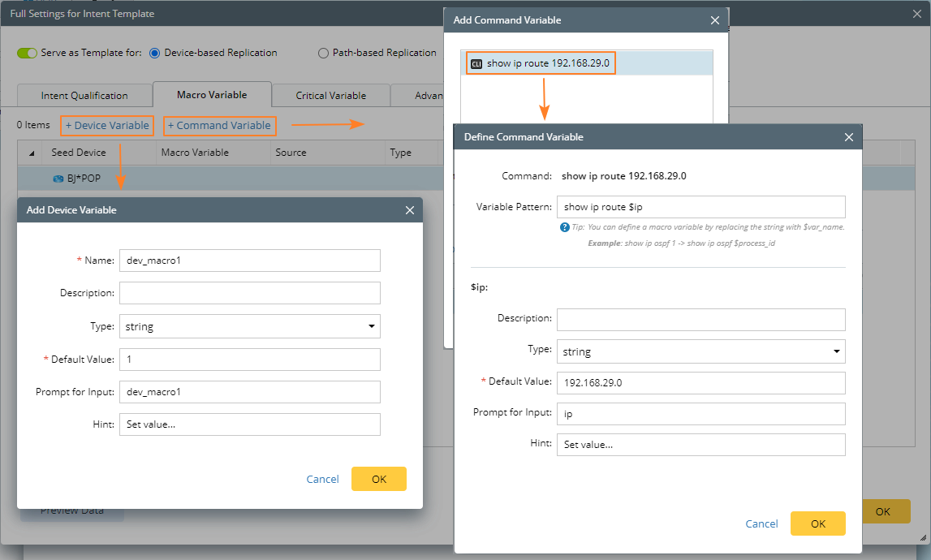Click the Variable Pattern input field

click(700, 207)
